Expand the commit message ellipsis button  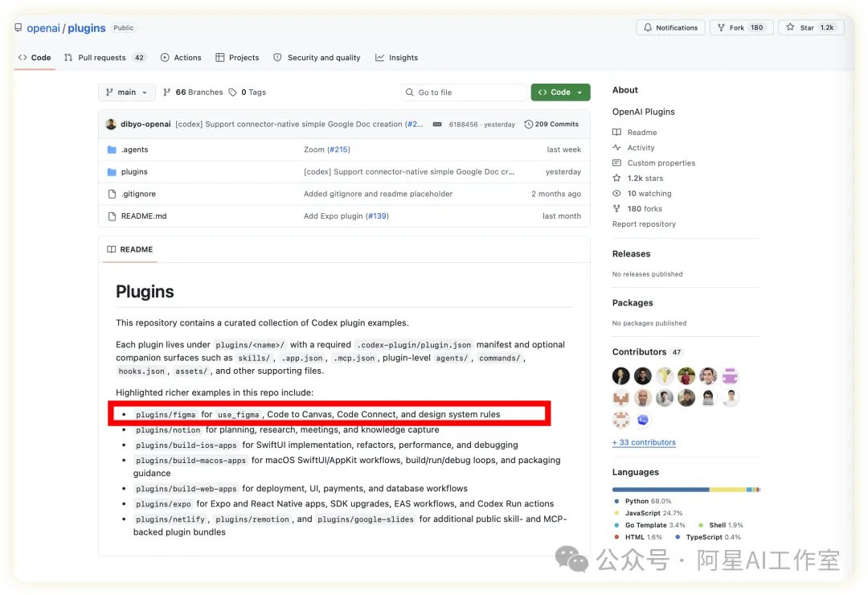pos(437,125)
